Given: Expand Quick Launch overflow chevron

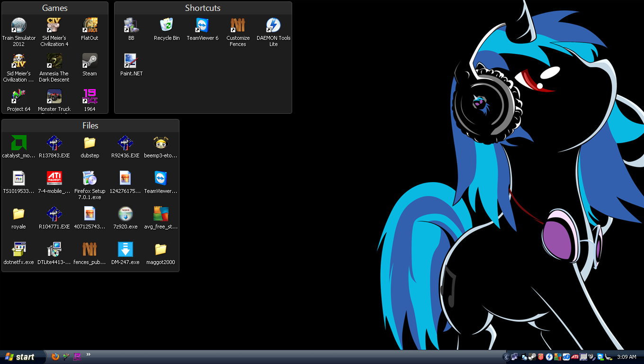Looking at the screenshot, I should (88, 355).
